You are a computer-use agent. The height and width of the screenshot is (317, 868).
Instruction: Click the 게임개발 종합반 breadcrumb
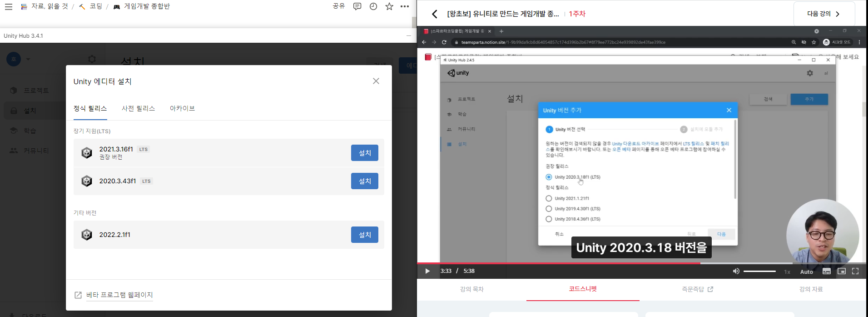[x=141, y=6]
